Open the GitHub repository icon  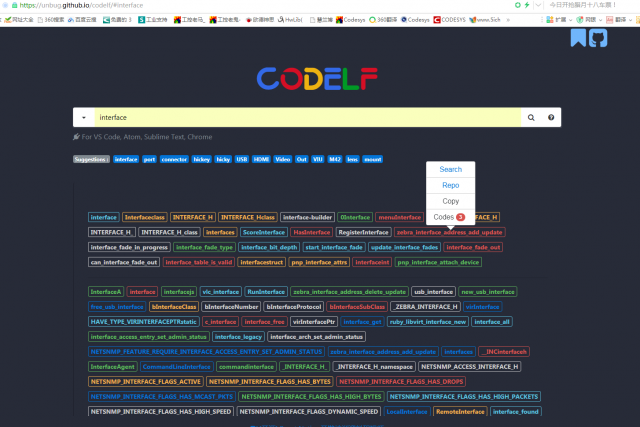(598, 38)
